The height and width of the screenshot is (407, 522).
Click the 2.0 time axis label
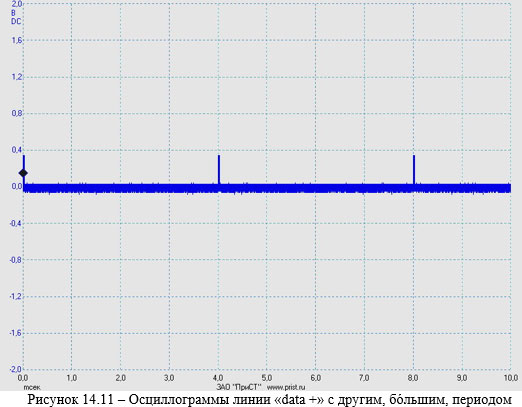(120, 378)
